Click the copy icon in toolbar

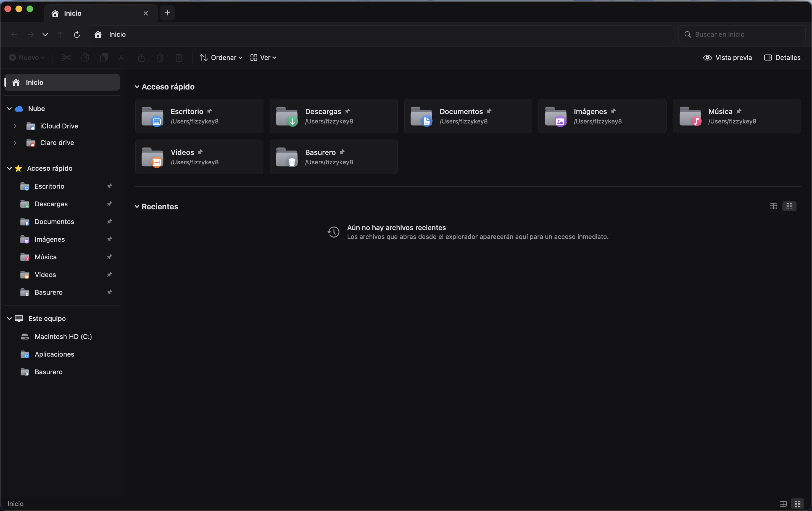[85, 58]
